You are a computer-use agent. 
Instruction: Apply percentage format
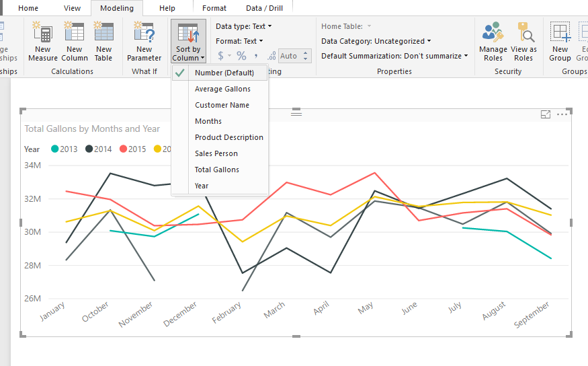(241, 56)
